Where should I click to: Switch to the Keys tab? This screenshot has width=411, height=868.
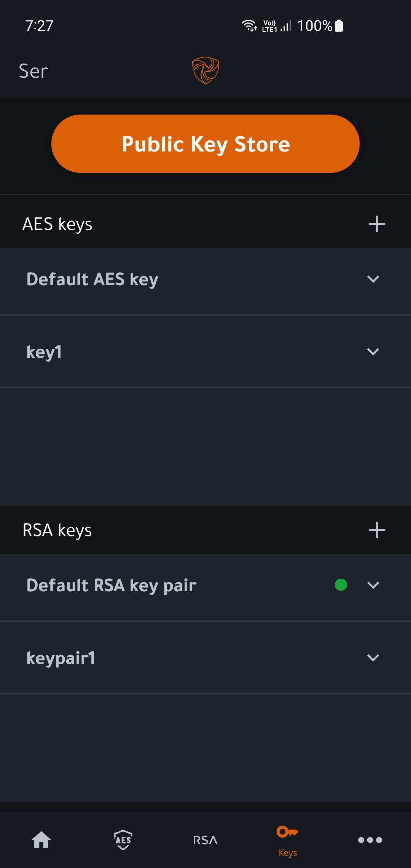[x=287, y=839]
